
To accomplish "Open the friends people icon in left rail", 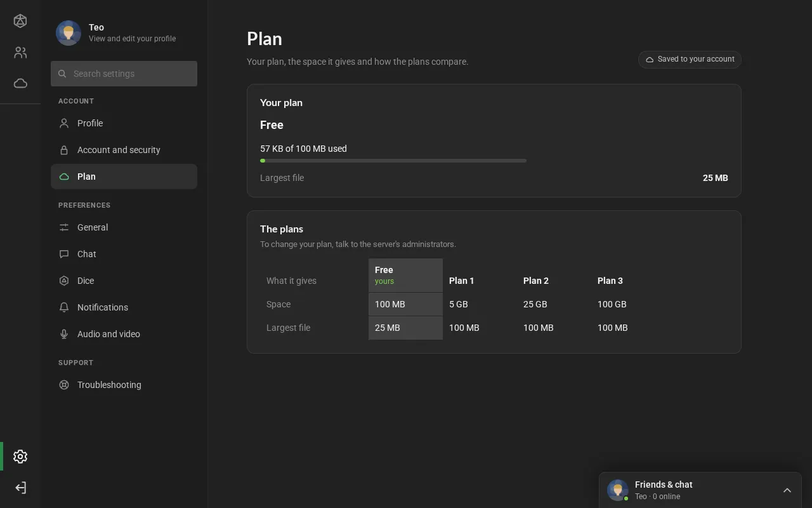I will (20, 53).
